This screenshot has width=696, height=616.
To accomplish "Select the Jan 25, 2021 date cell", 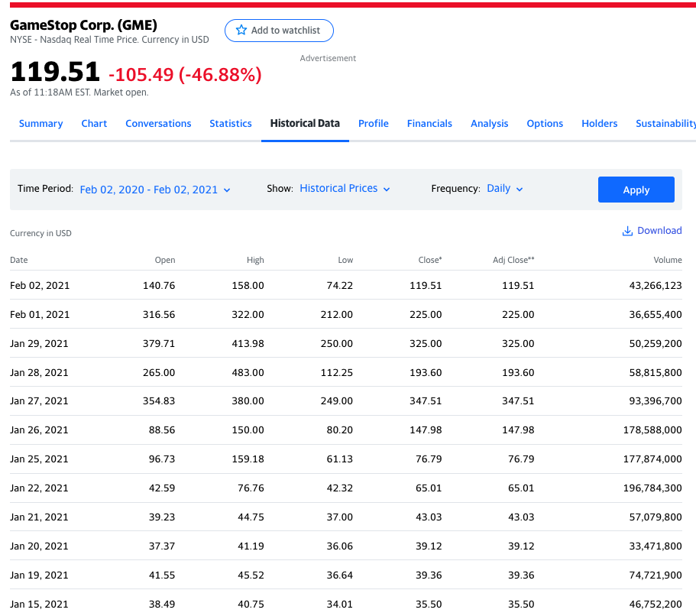I will point(39,459).
